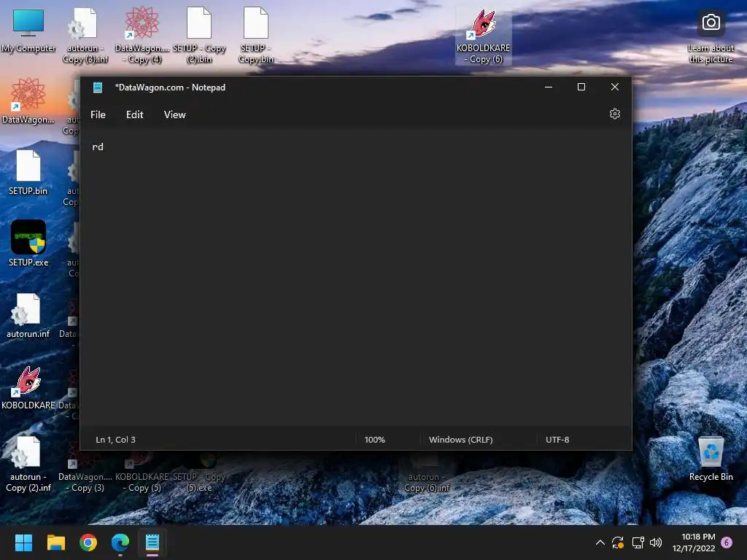747x560 pixels.
Task: Select the DataWagon - Copy (4) shortcut
Action: click(142, 36)
